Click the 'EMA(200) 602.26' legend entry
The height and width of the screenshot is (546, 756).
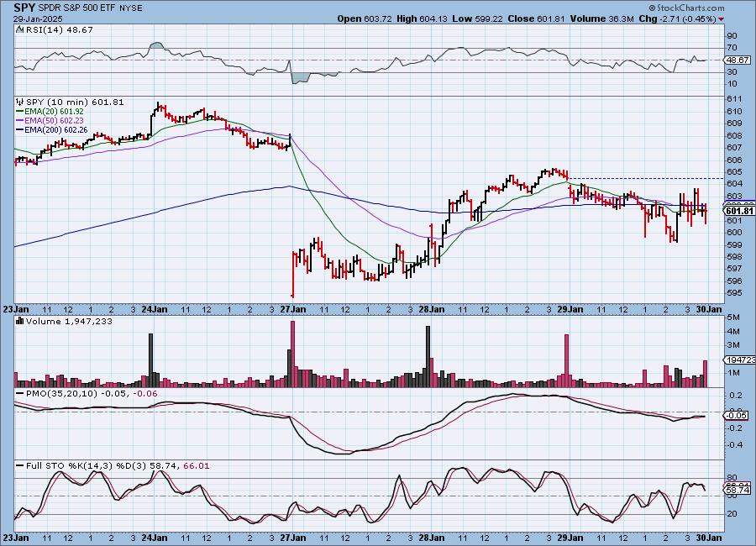(x=56, y=129)
